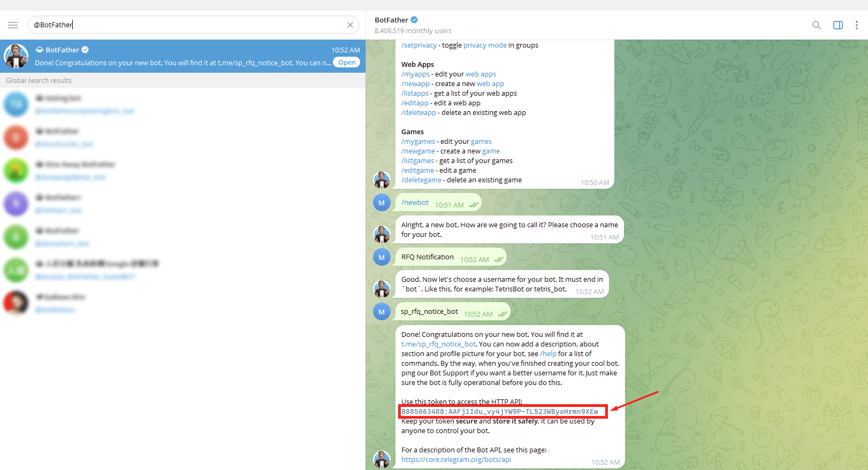
Task: Click the BotFather avatar beside choose a name message
Action: point(382,234)
